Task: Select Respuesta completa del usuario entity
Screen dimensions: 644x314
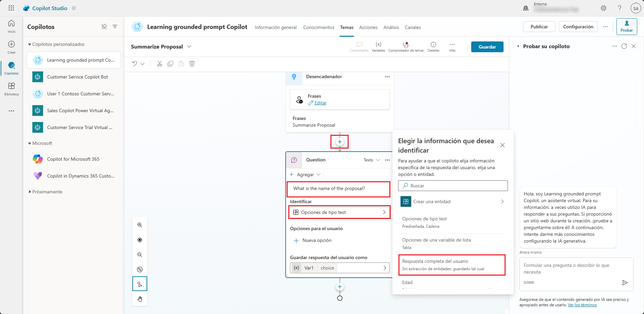Action: (452, 265)
